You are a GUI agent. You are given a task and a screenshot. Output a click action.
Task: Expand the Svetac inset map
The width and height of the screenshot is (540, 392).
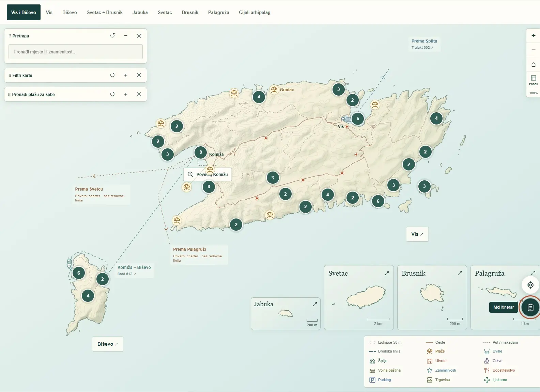(387, 273)
